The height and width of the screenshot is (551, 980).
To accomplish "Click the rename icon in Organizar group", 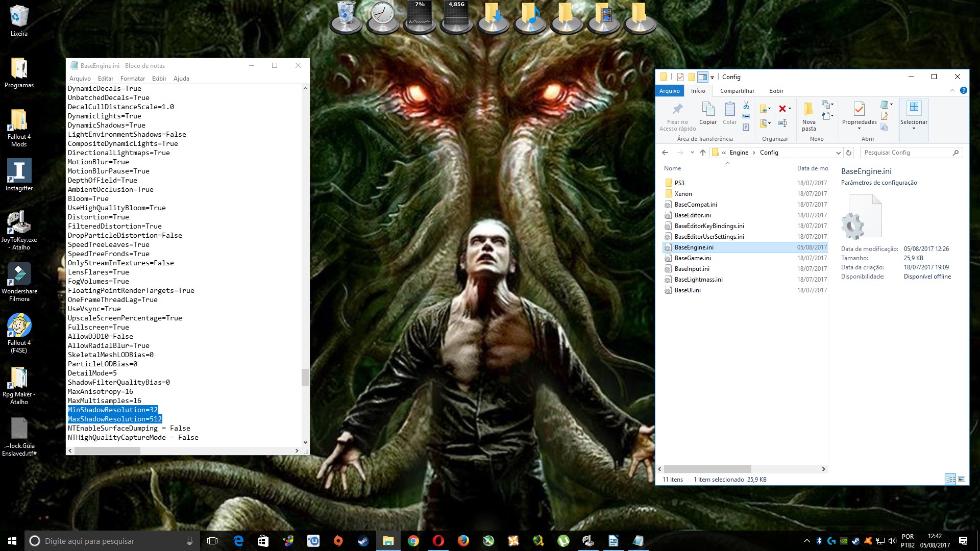I will coord(782,123).
